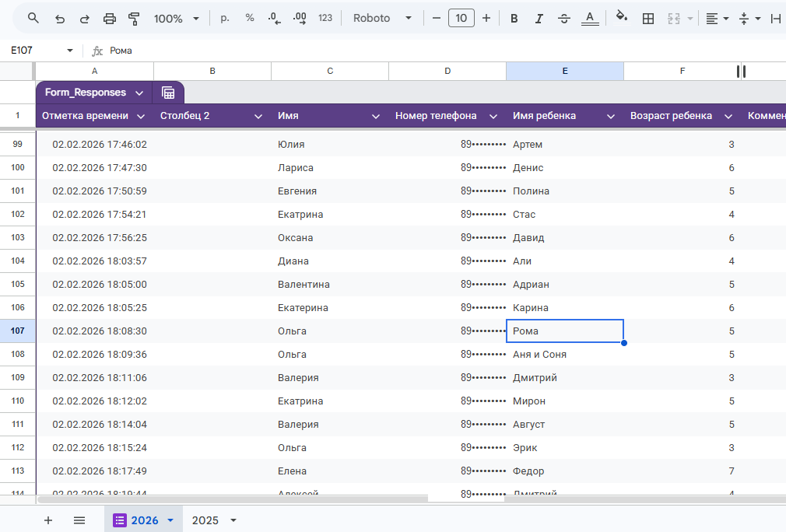The width and height of the screenshot is (786, 532).
Task: Select column A header
Action: [95, 71]
